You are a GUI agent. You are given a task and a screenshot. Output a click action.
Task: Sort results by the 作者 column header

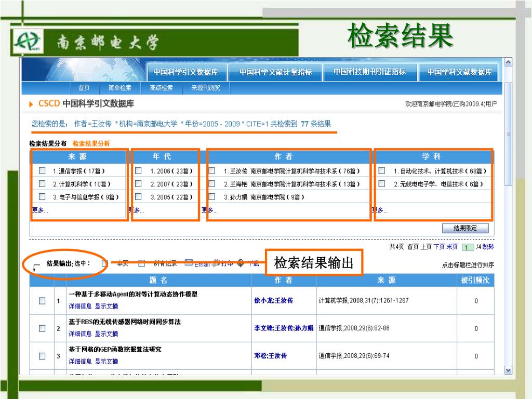[284, 280]
